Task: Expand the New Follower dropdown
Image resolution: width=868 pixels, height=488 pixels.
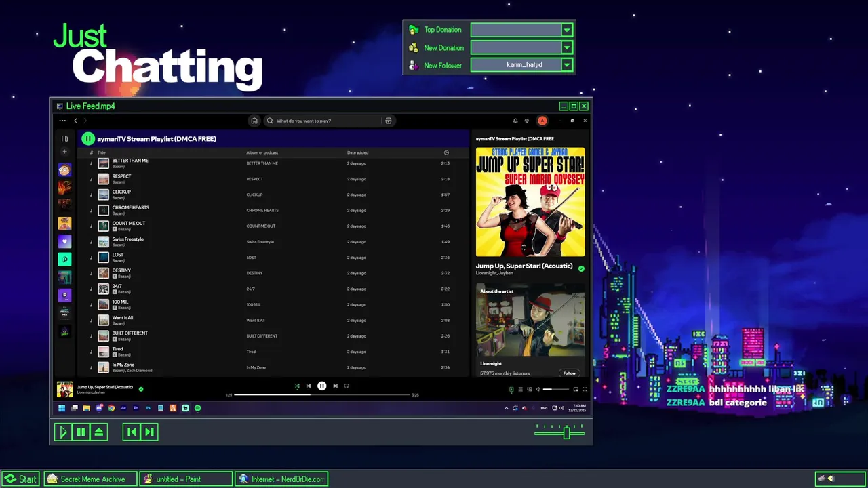Action: (567, 65)
